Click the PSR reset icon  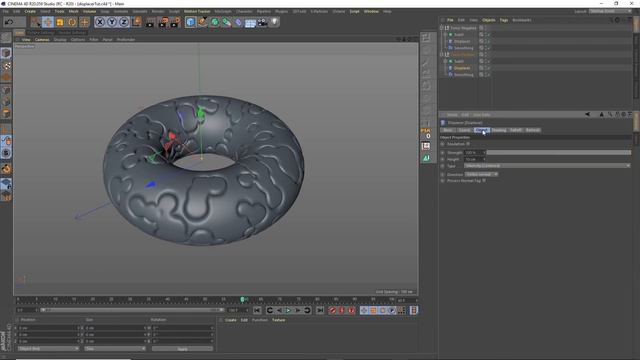[x=426, y=133]
